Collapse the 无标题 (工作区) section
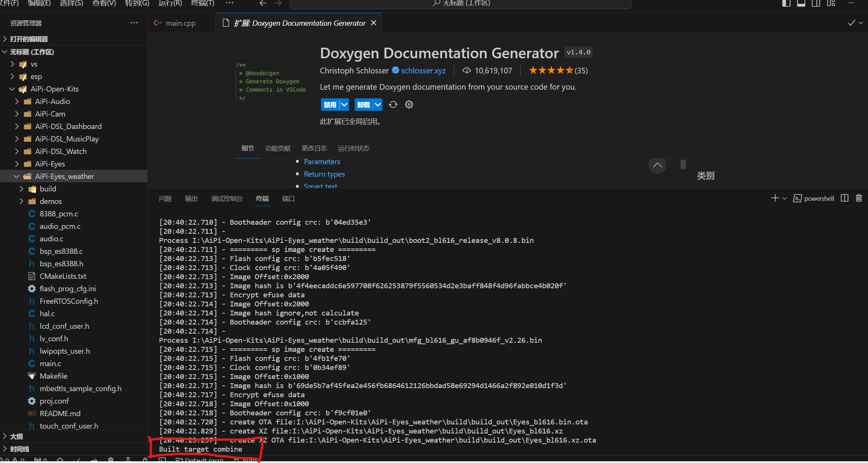The width and height of the screenshot is (868, 463). (73, 52)
